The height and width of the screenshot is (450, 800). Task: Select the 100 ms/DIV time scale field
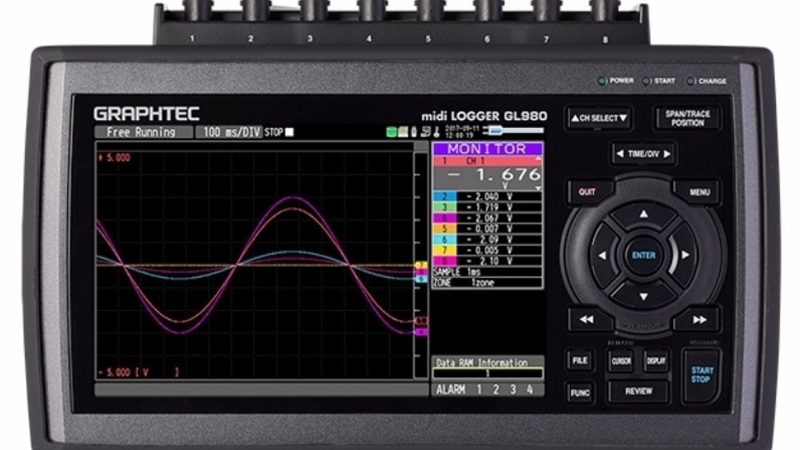(x=229, y=132)
